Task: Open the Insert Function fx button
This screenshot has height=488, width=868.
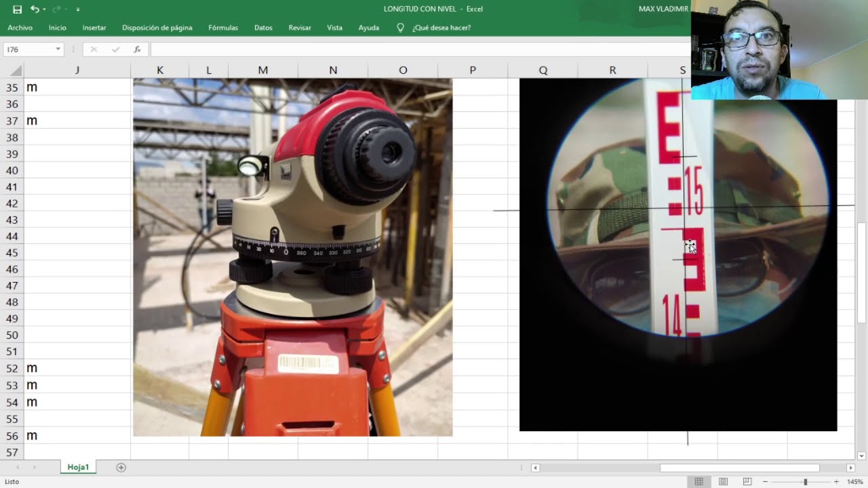Action: pyautogui.click(x=138, y=49)
